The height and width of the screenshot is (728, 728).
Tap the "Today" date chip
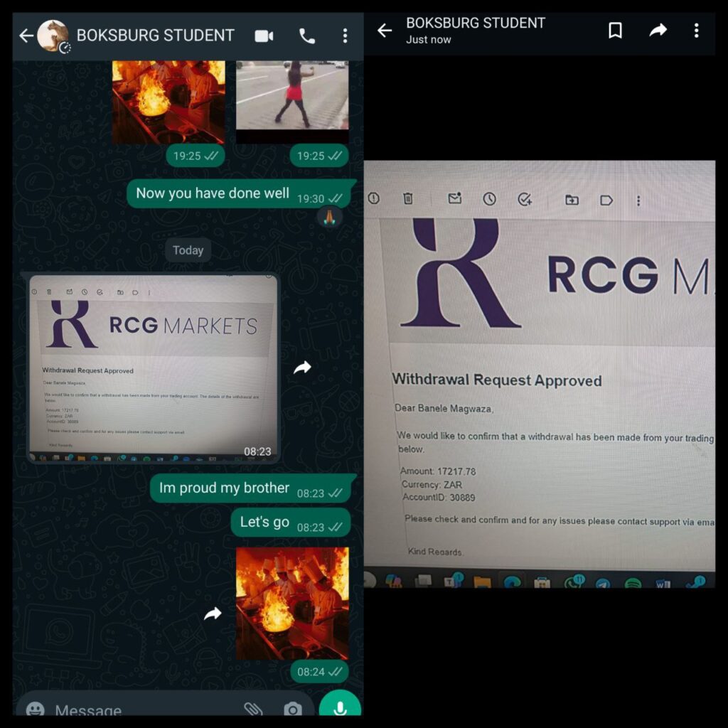[x=188, y=250]
